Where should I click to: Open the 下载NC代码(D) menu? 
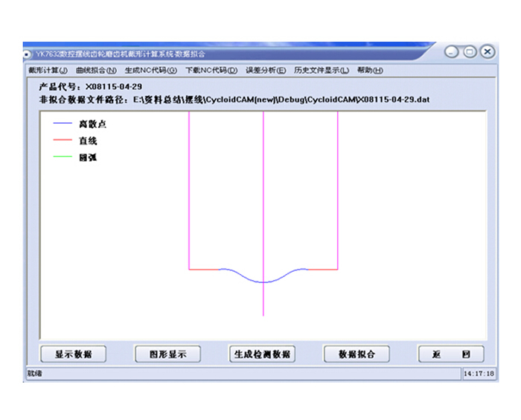[211, 71]
